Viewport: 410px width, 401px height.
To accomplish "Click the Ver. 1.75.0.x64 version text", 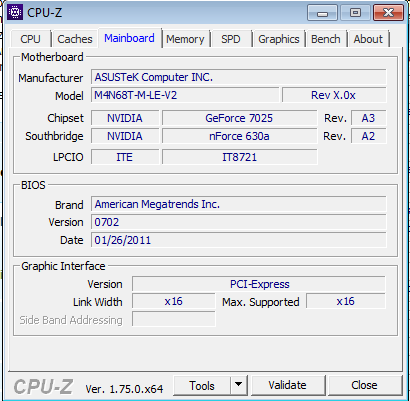I will tap(124, 389).
